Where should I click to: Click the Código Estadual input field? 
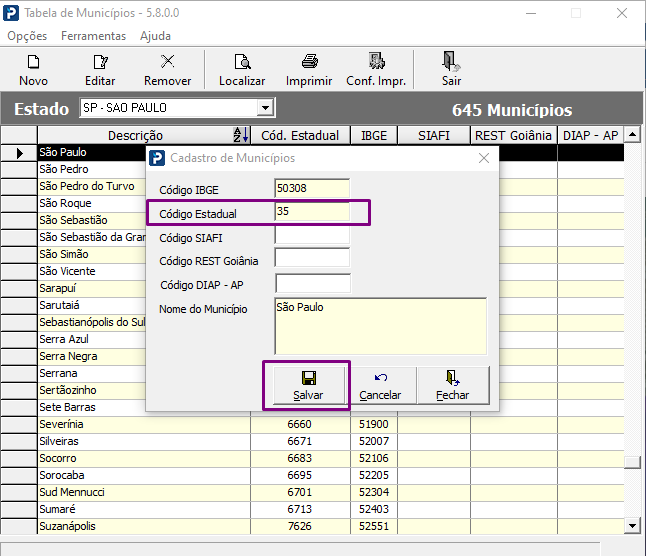312,212
